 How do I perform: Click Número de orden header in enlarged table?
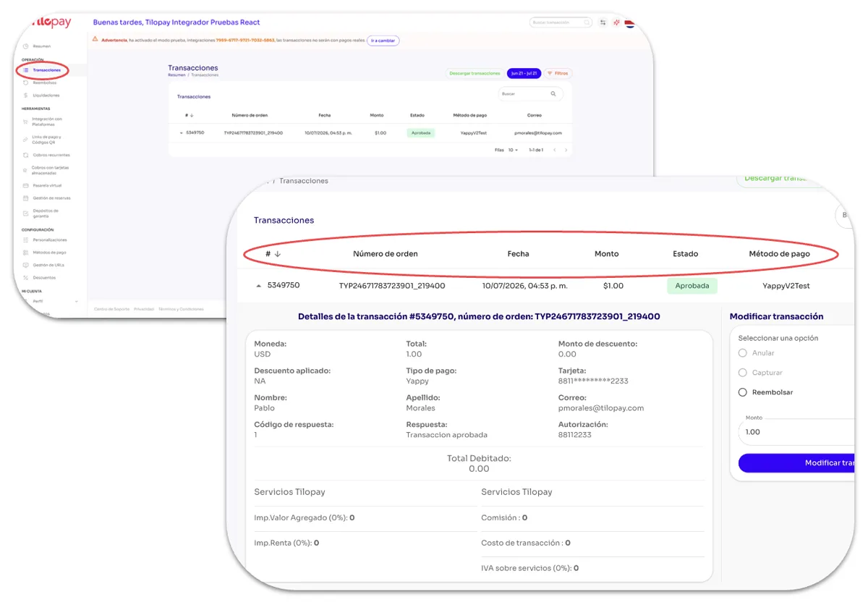click(385, 254)
